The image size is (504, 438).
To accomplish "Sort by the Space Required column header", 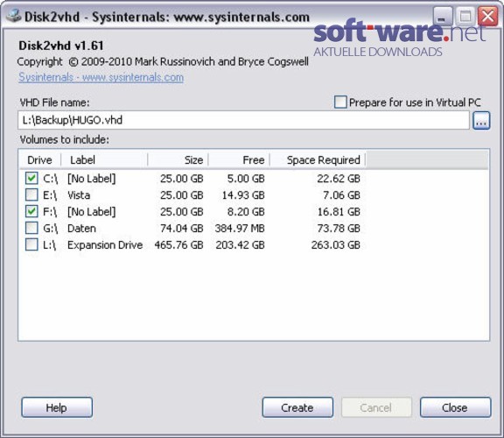I will (318, 160).
